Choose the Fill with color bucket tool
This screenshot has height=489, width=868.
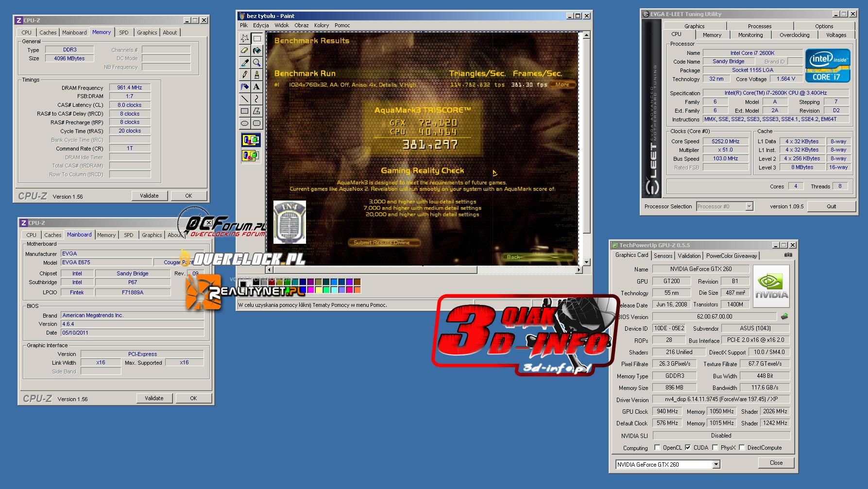coord(257,50)
